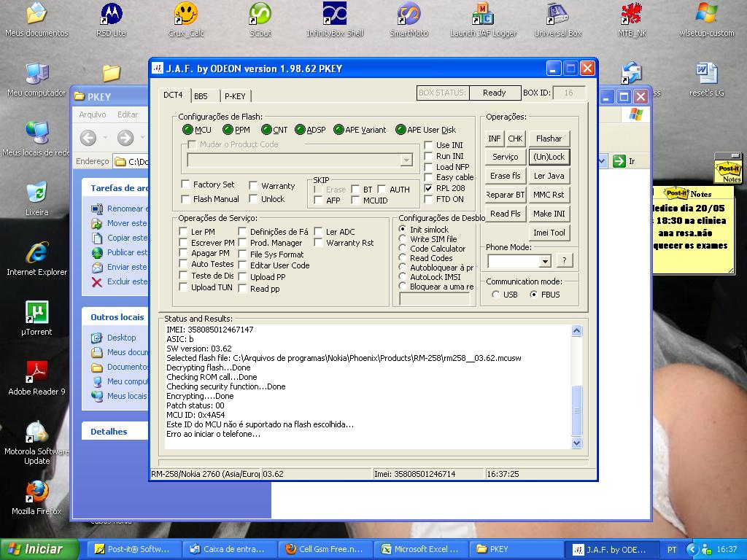The image size is (747, 560).
Task: Select the USB communication mode radio
Action: [x=495, y=295]
